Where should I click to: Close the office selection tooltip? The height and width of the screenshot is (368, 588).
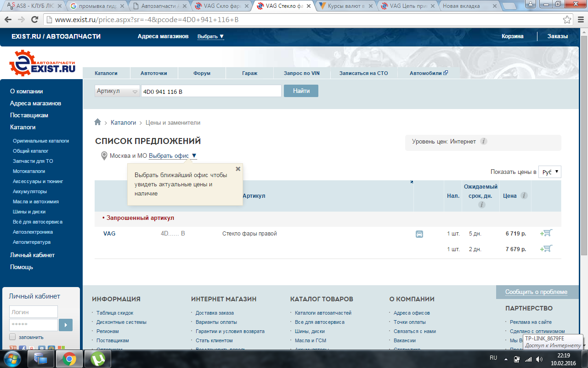238,169
